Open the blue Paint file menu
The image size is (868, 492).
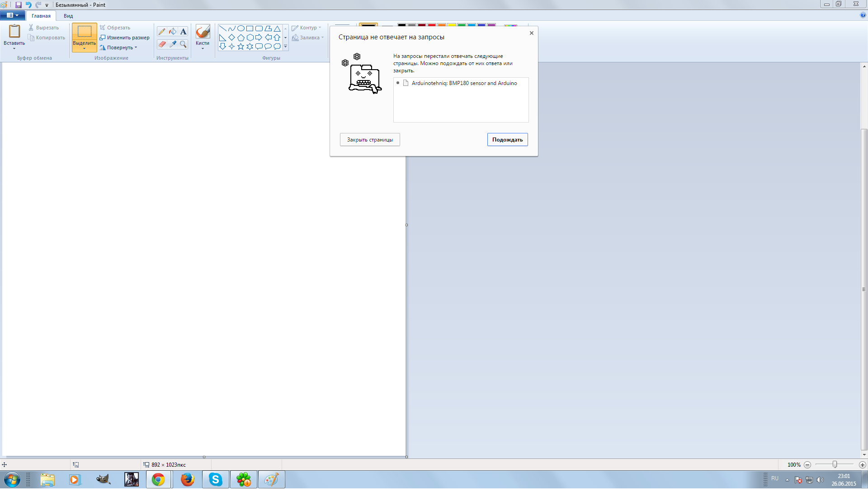point(13,15)
